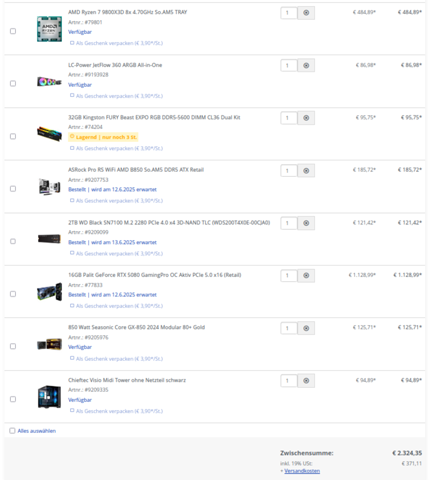Viewport: 433px width, 480px height.
Task: Click the refresh icon beside the Seasonic Core GX-850 quantity
Action: pyautogui.click(x=306, y=328)
